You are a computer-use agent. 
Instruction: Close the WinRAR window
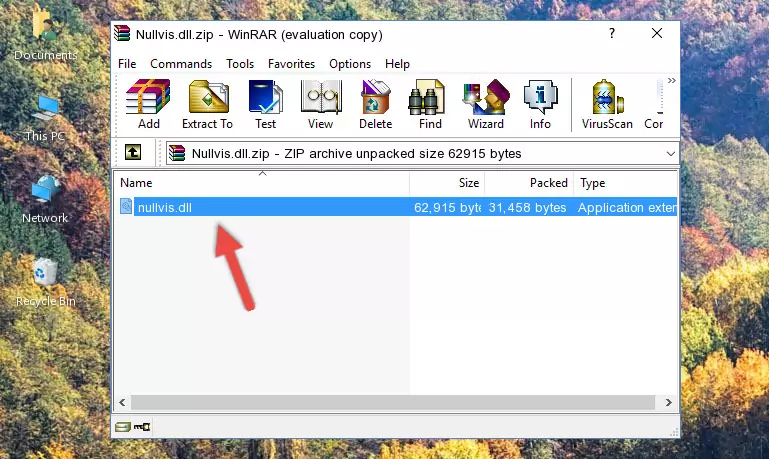(657, 33)
